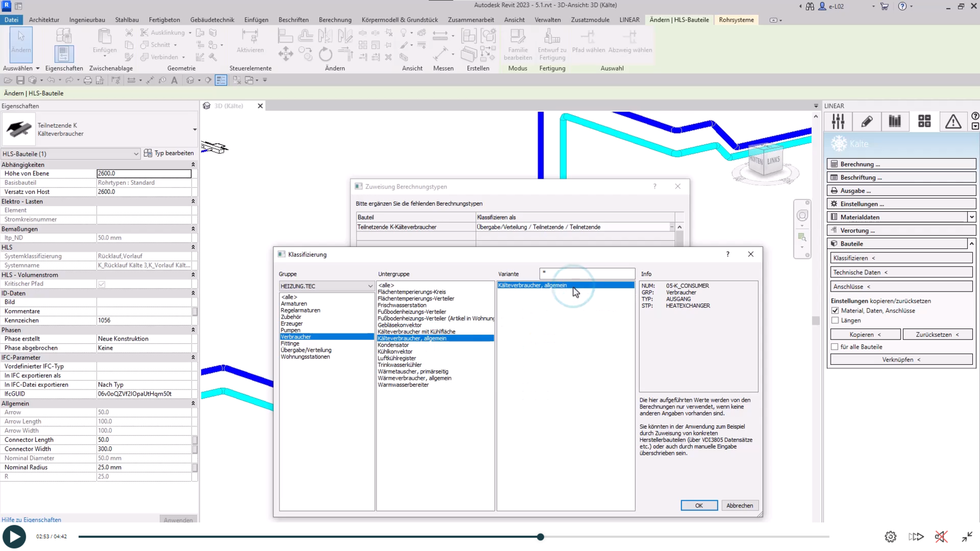Open the Materialdaten dropdown arrow
980x551 pixels.
pyautogui.click(x=971, y=217)
